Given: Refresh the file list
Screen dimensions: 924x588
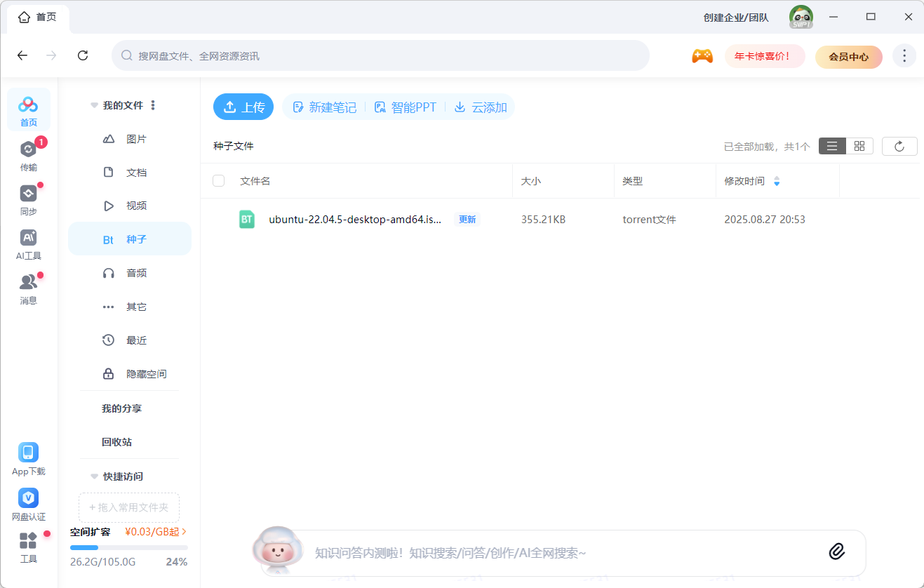Looking at the screenshot, I should 899,146.
